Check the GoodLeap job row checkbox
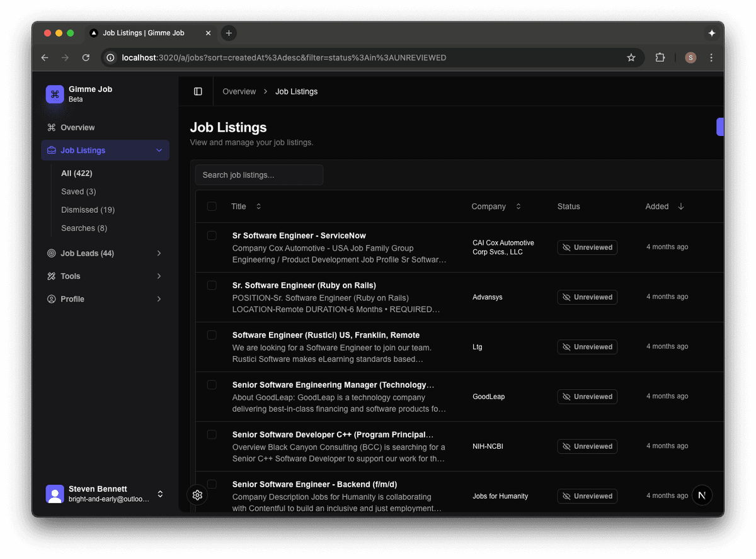 (x=212, y=385)
